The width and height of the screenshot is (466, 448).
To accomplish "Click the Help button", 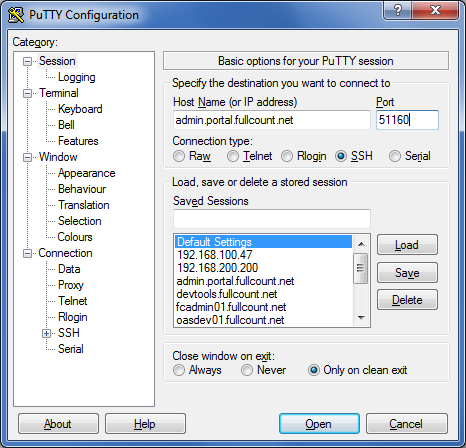I will [x=145, y=424].
